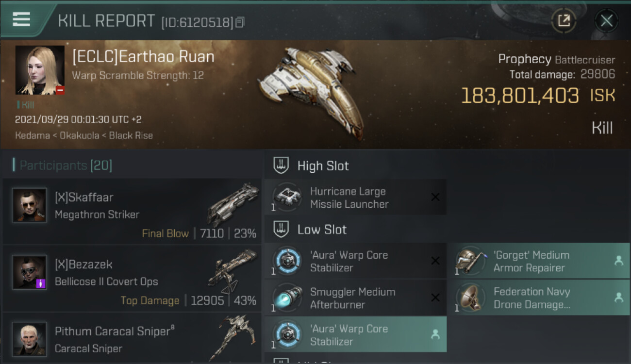The width and height of the screenshot is (631, 364).
Task: Click the Federation Navy Drone Damage icon
Action: (470, 298)
